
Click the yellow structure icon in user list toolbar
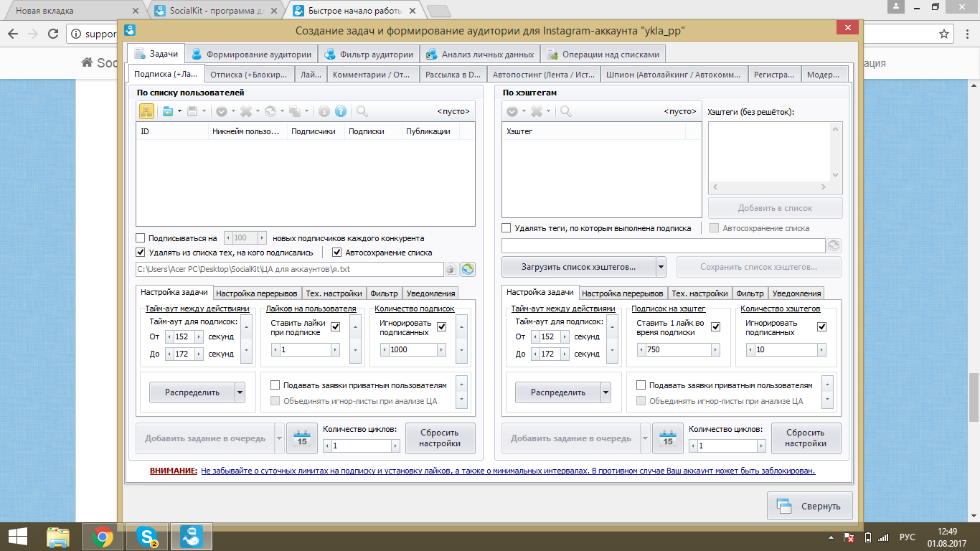coord(146,111)
